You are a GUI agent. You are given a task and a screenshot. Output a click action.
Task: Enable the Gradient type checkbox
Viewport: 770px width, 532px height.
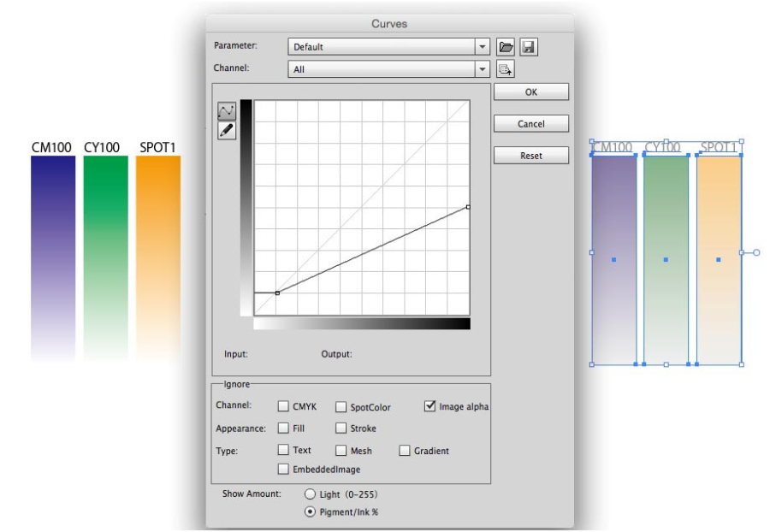(405, 451)
